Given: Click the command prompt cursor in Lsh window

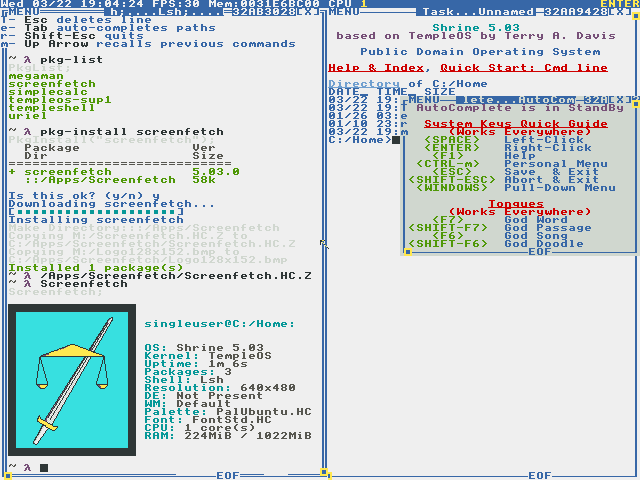Looking at the screenshot, I should click(x=44, y=468).
